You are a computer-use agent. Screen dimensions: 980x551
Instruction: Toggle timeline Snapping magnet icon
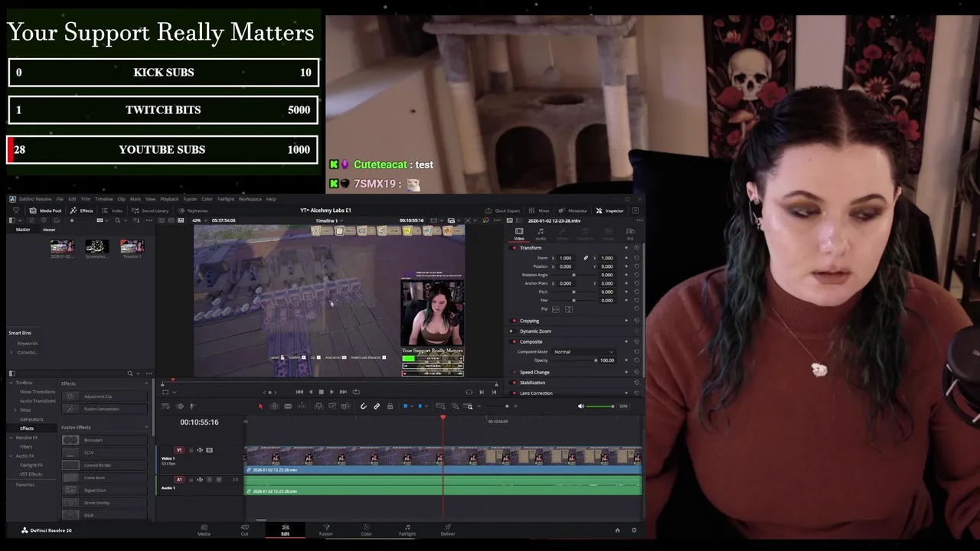(363, 406)
